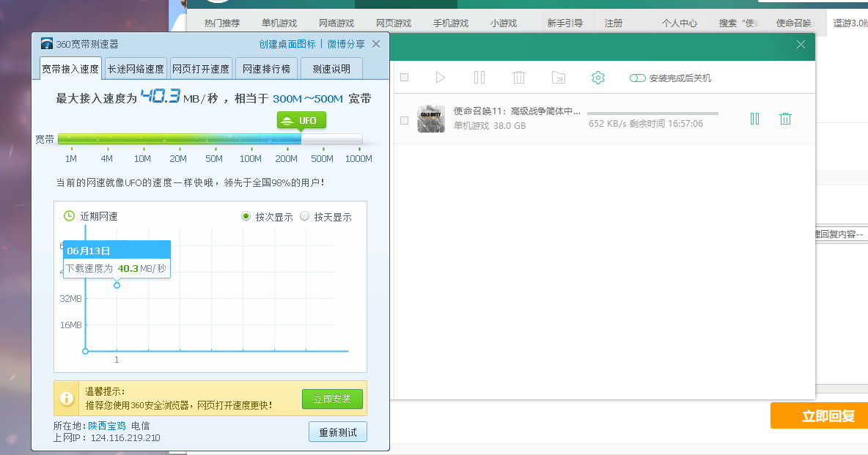Image resolution: width=868 pixels, height=455 pixels.
Task: Close the 360宽带测速器 window
Action: 376,44
